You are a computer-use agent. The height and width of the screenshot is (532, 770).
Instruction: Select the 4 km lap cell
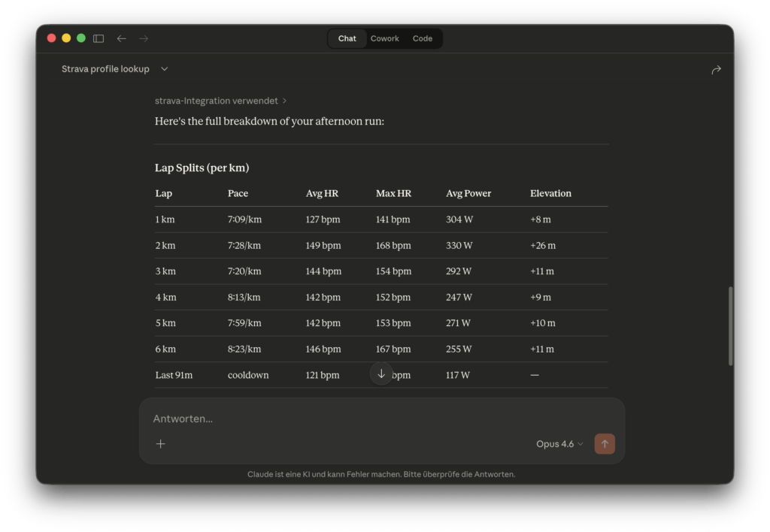[166, 298]
